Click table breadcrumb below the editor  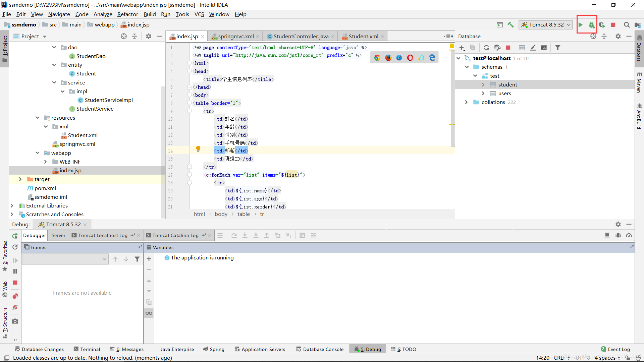point(244,214)
